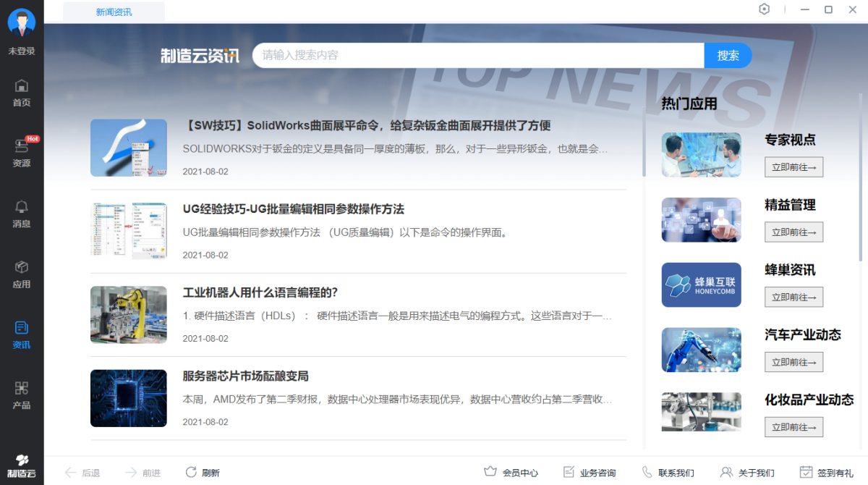Click the UG article thumbnail
This screenshot has height=485, width=868.
coord(129,231)
